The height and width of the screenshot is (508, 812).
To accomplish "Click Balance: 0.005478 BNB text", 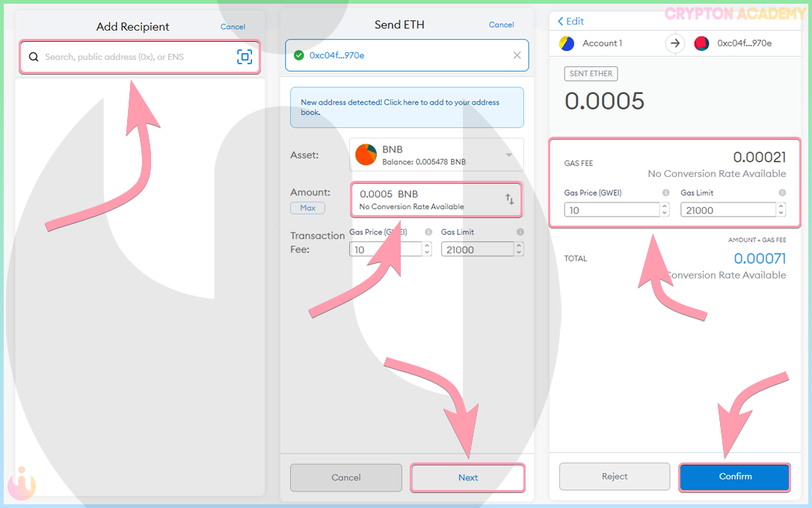I will (x=424, y=162).
